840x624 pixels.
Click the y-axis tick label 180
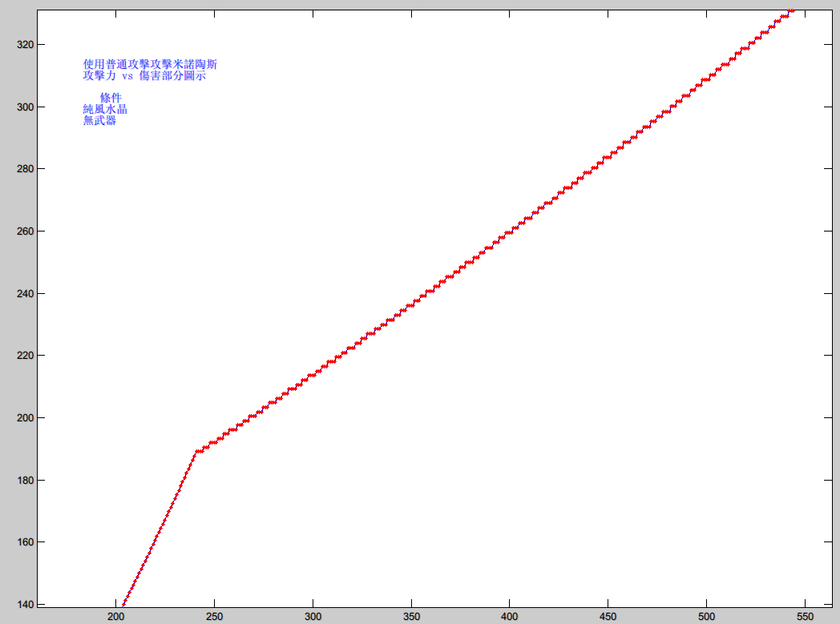pyautogui.click(x=25, y=481)
